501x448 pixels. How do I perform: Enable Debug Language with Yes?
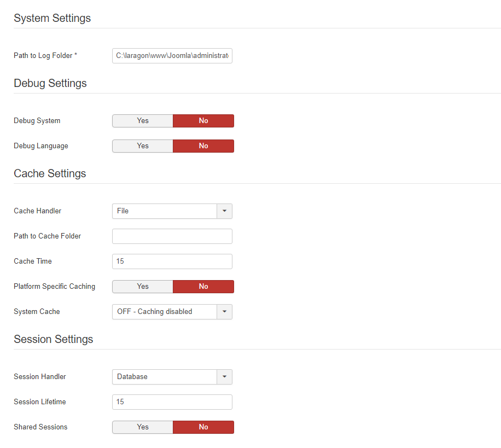[x=143, y=146]
